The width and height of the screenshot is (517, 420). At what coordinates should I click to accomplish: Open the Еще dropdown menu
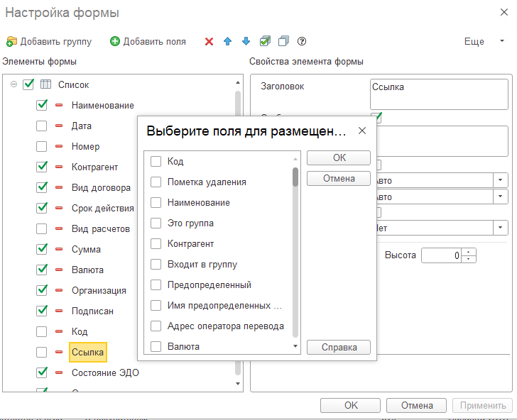[x=484, y=41]
